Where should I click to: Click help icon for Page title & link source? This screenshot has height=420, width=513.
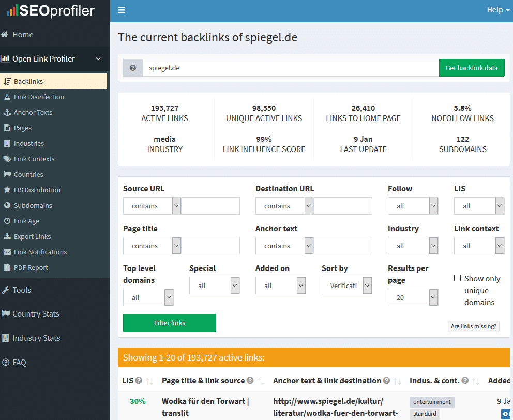pyautogui.click(x=250, y=380)
